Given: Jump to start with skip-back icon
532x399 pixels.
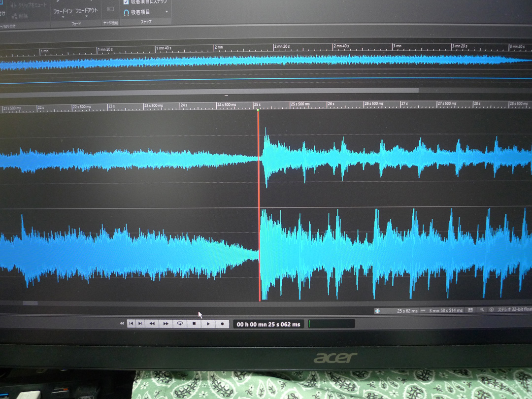Looking at the screenshot, I should 131,324.
